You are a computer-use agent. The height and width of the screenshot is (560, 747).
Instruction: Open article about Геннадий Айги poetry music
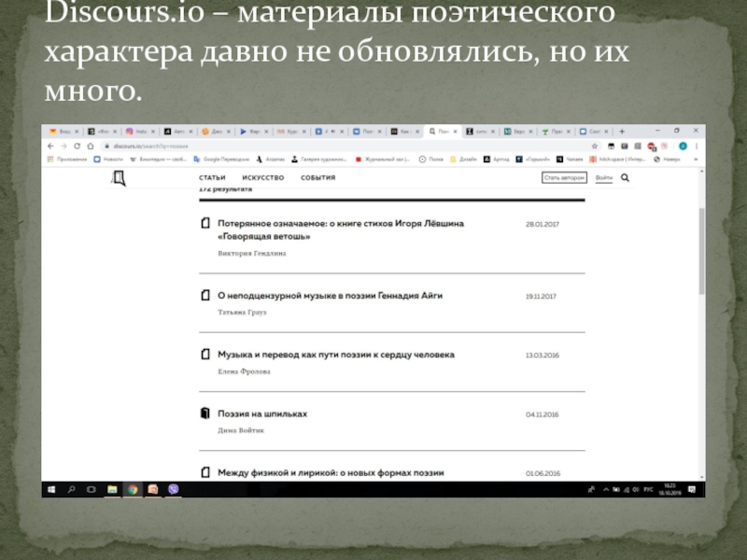tap(331, 296)
